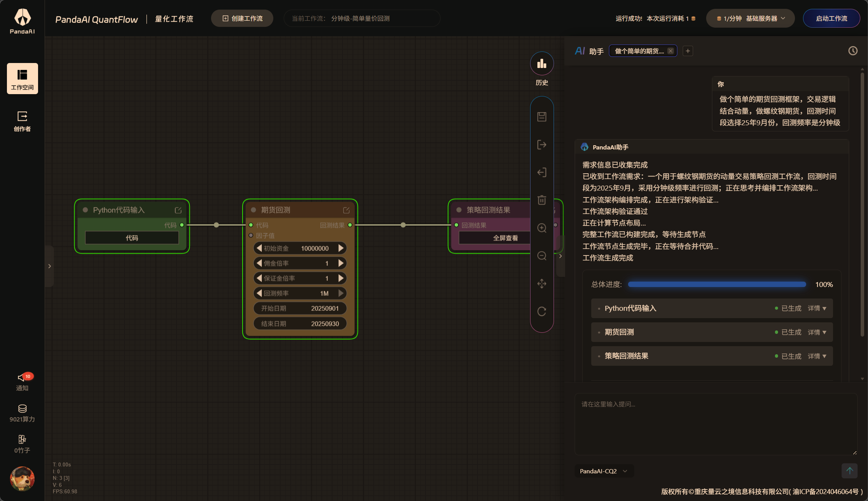Edit the Python代码输入 node
This screenshot has height=501, width=868.
pos(178,210)
